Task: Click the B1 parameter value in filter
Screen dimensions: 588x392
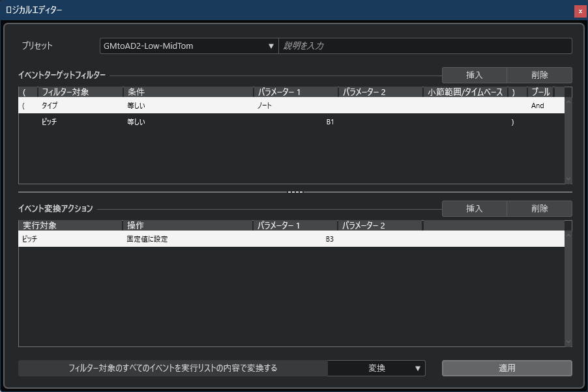Action: [x=330, y=122]
